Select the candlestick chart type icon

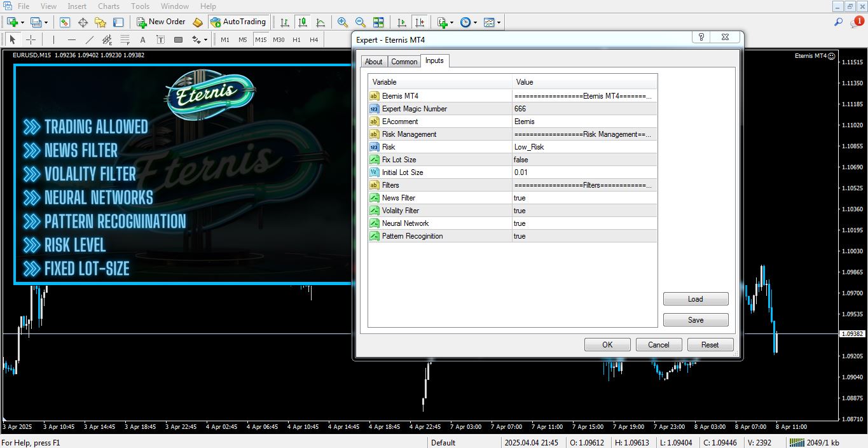click(x=303, y=22)
